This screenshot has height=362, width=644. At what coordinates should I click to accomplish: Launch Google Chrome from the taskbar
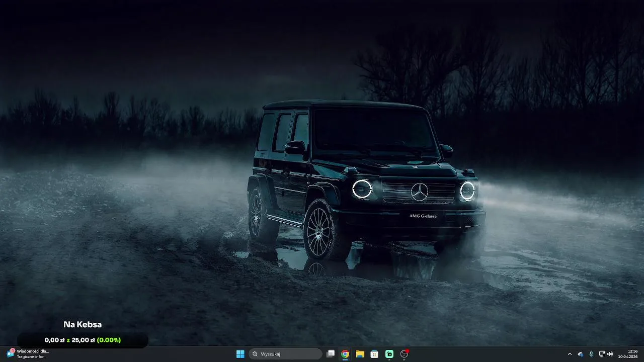coord(345,354)
